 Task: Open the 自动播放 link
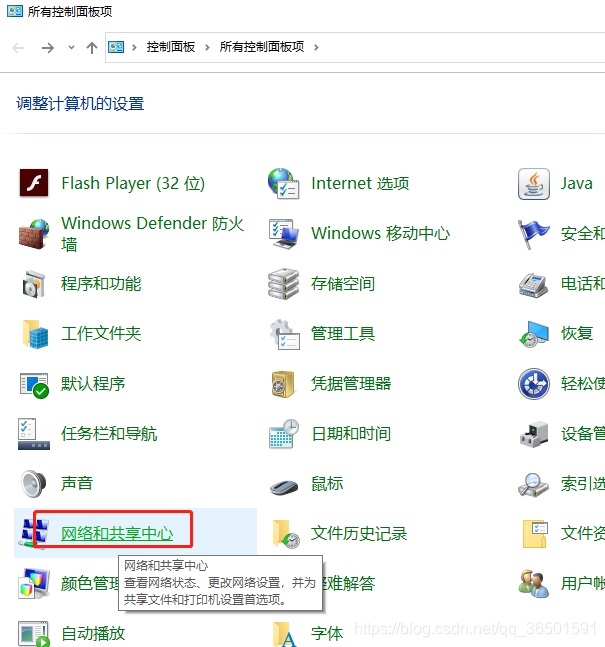tap(93, 634)
